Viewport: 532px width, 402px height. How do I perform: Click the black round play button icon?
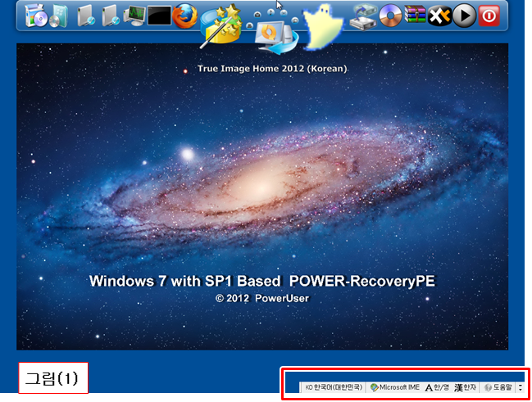click(x=465, y=16)
